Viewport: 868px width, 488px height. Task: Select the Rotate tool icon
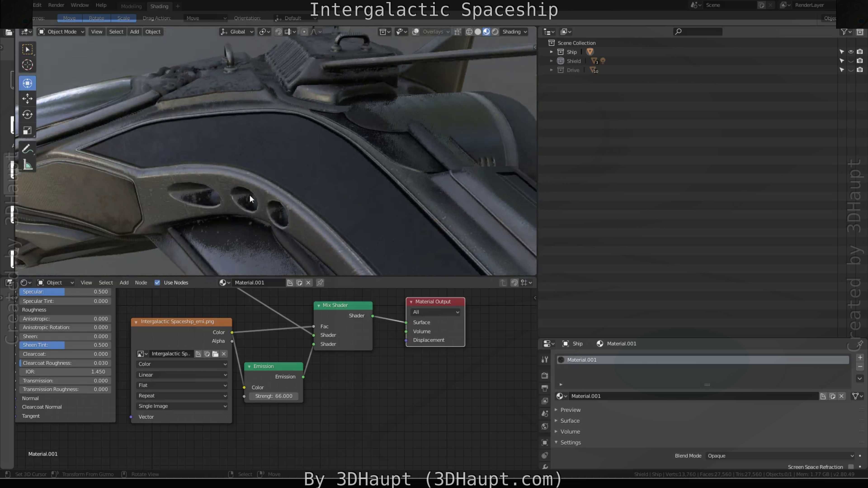point(27,115)
